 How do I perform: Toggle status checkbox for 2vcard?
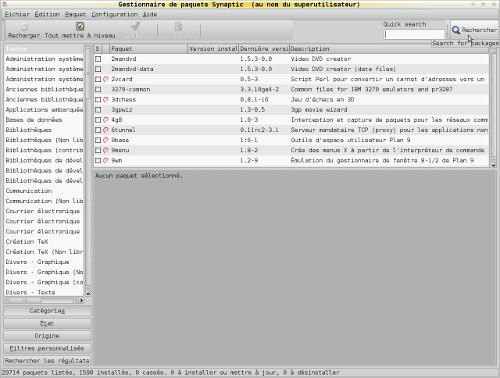click(98, 79)
